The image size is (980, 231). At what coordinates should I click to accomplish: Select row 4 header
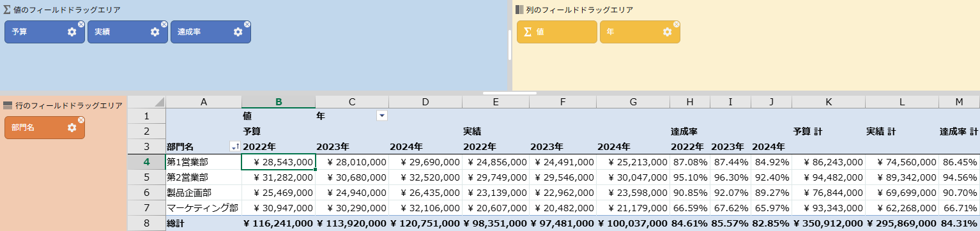point(146,162)
